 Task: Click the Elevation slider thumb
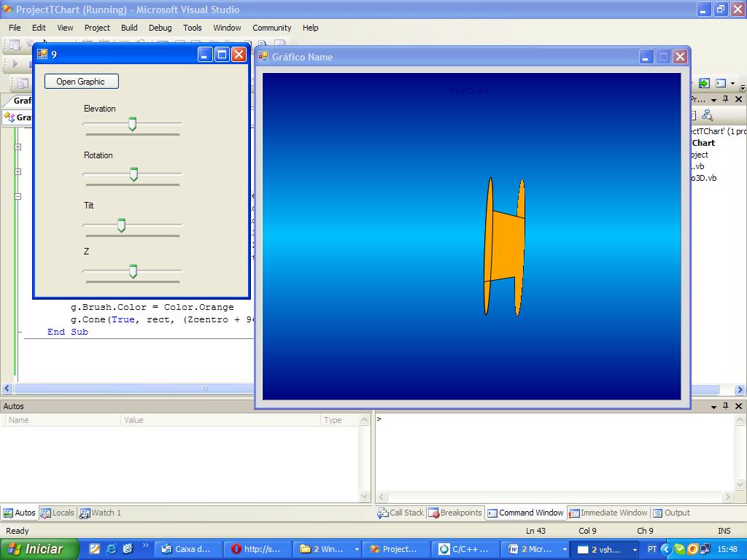(133, 124)
